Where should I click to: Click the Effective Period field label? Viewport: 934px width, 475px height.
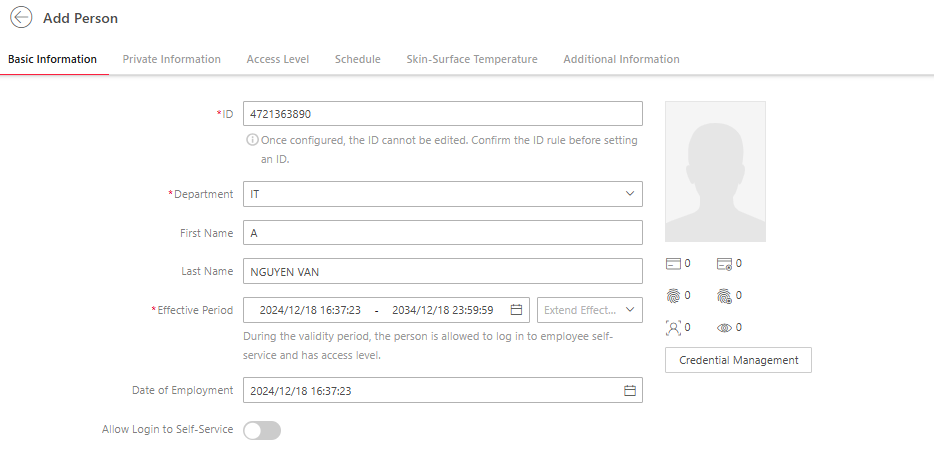(x=195, y=310)
